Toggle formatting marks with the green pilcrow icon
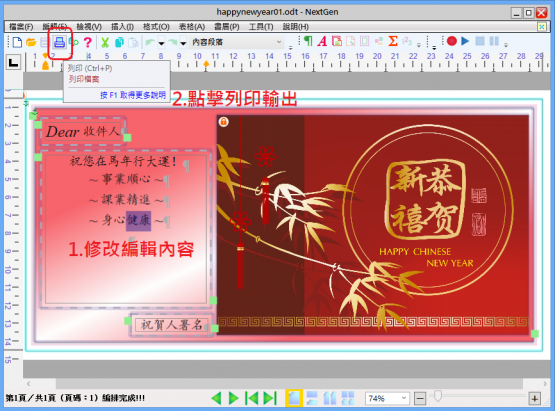 click(308, 41)
